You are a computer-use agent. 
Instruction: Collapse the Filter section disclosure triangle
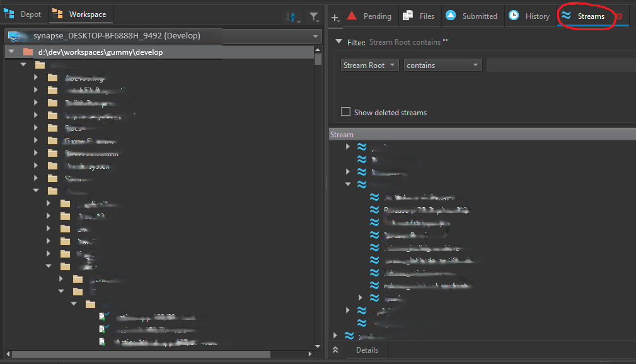[338, 42]
